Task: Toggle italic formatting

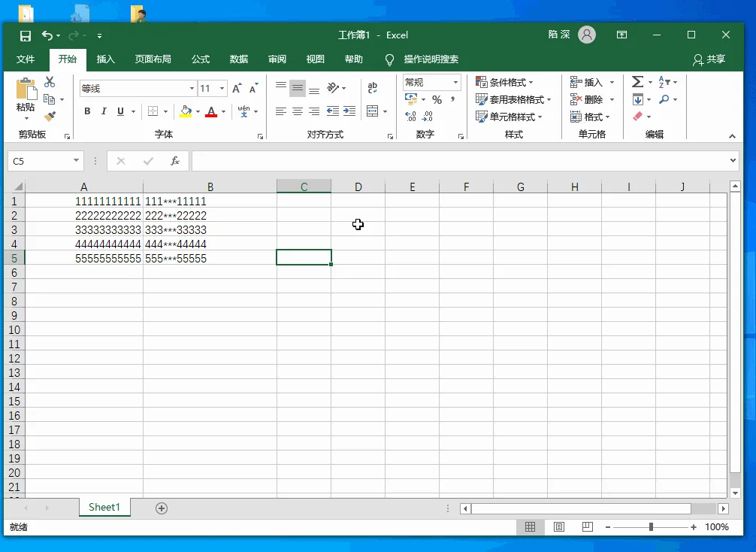Action: [x=104, y=111]
